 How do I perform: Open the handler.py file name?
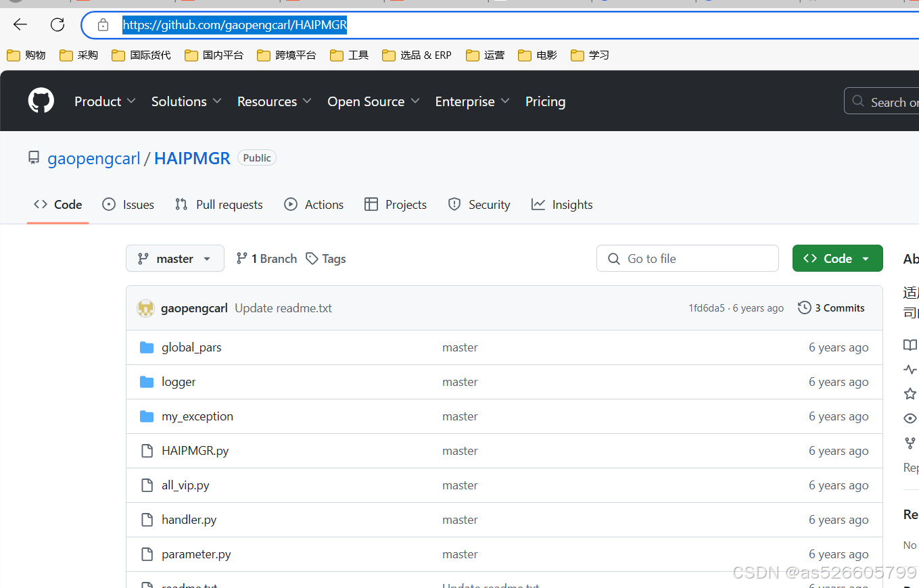[x=189, y=520]
